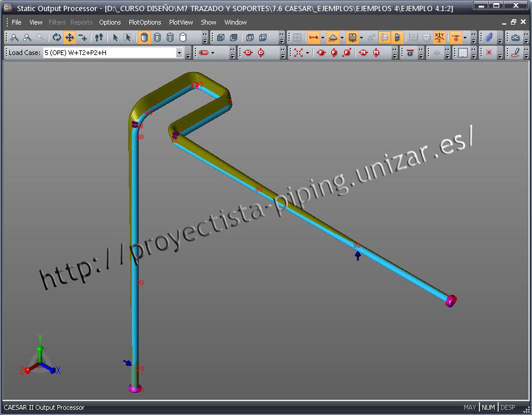Click 'CAESAR II Output Processor' status text

[x=44, y=407]
